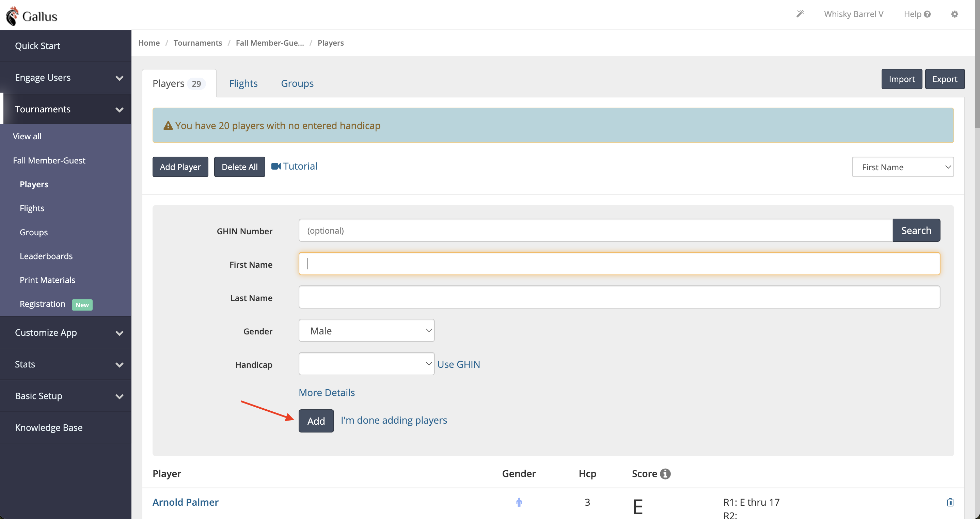
Task: Click the Hcp column header
Action: [x=587, y=474]
